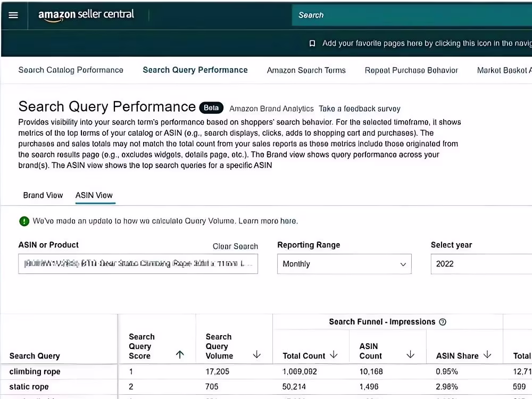This screenshot has height=399, width=532.
Task: Open the hamburger navigation menu
Action: pos(13,15)
